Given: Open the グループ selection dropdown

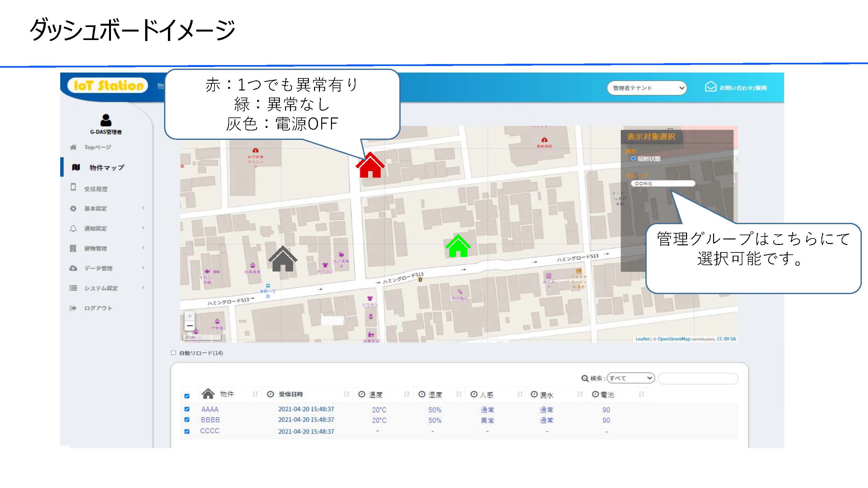Looking at the screenshot, I should [x=663, y=183].
